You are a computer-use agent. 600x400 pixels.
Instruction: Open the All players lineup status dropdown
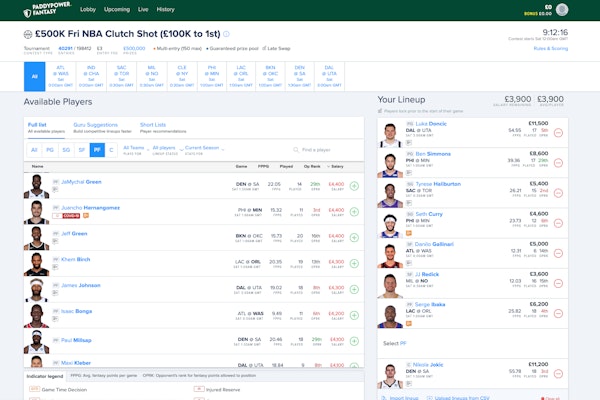tap(166, 150)
